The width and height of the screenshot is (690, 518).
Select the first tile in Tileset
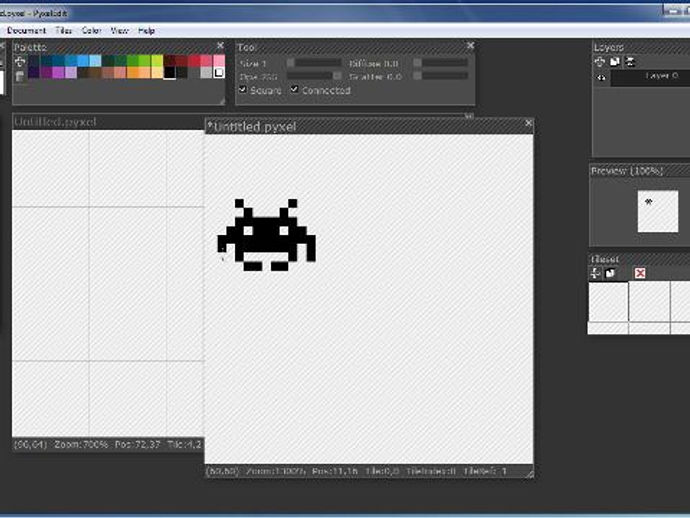click(x=609, y=302)
